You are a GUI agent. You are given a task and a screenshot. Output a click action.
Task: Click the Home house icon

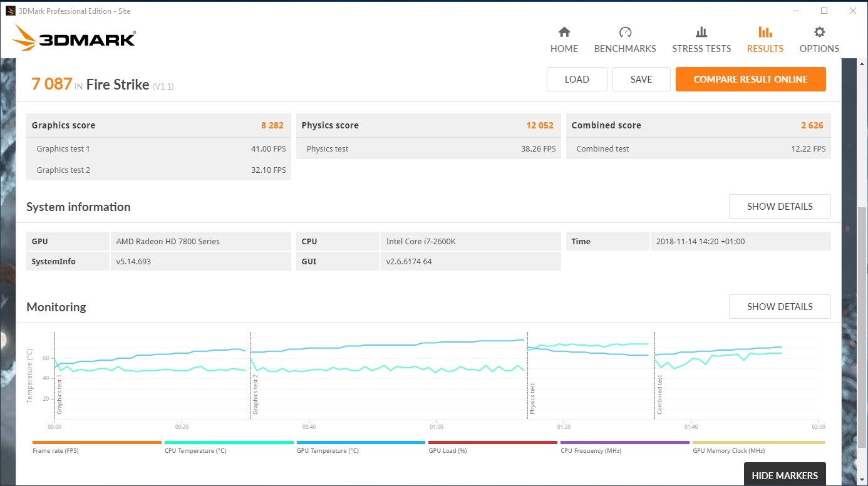coord(564,32)
